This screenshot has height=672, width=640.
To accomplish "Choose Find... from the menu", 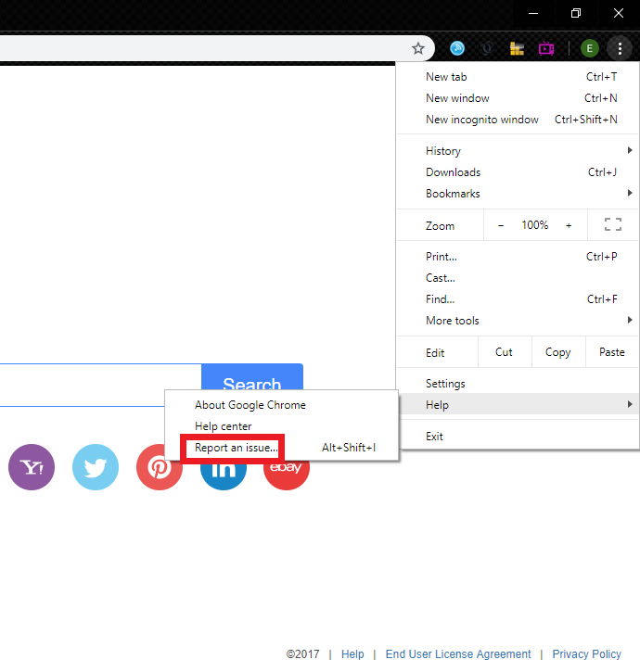I will [x=518, y=299].
